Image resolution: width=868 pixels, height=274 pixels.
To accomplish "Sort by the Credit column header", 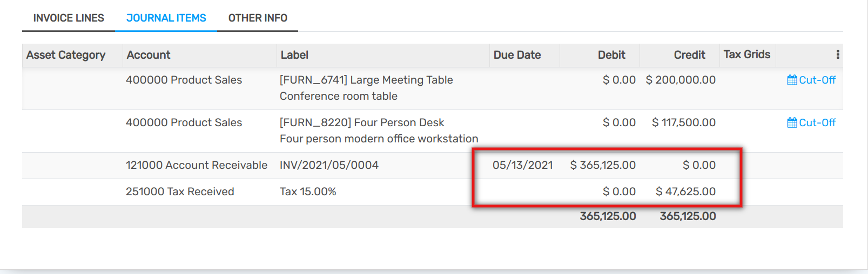I will [689, 55].
